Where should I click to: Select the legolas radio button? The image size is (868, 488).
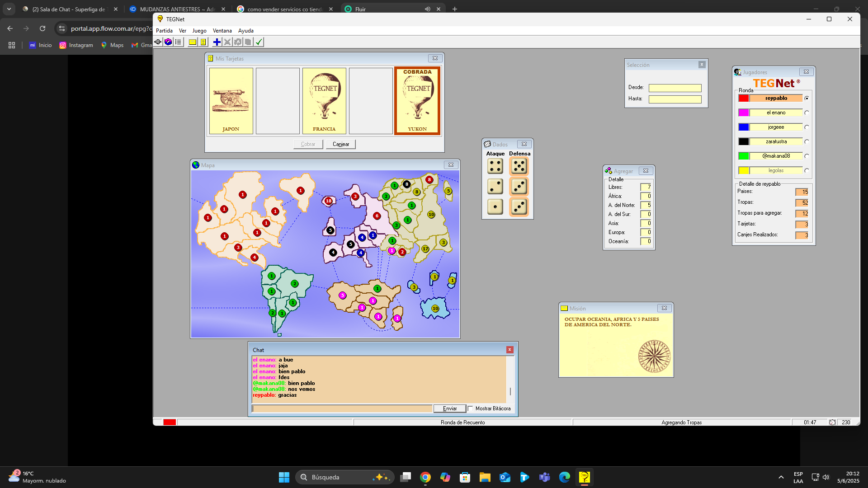pos(807,170)
